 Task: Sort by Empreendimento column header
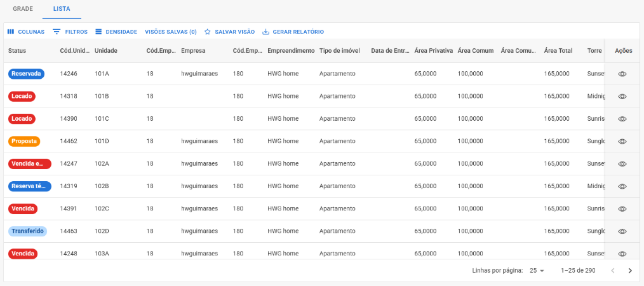tap(291, 51)
